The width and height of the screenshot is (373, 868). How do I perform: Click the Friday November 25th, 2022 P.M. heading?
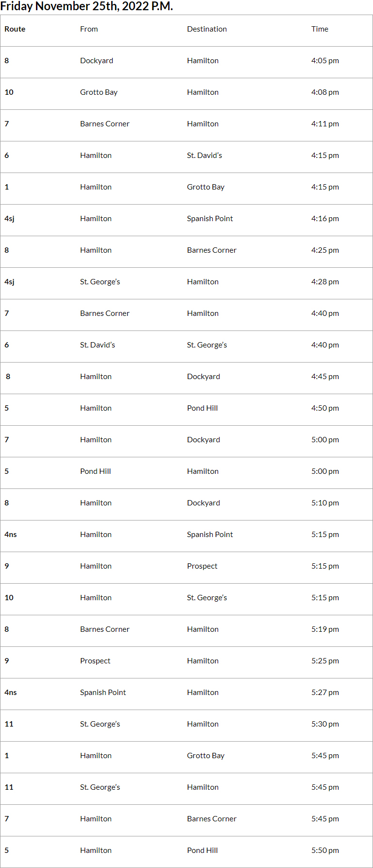point(86,6)
